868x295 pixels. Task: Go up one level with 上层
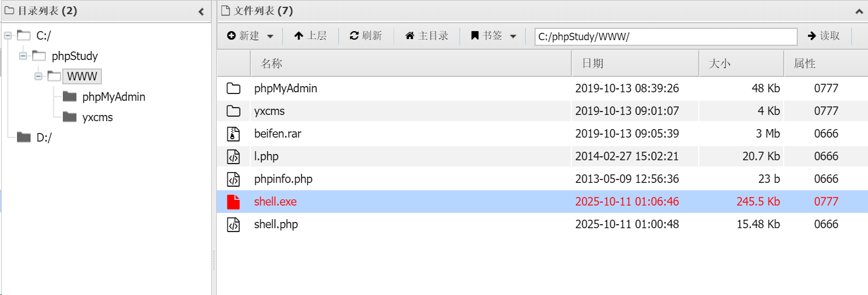tap(310, 36)
